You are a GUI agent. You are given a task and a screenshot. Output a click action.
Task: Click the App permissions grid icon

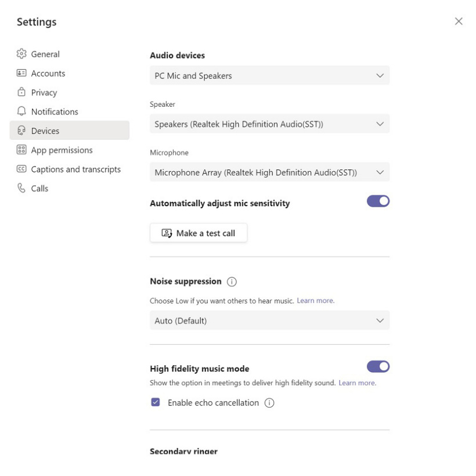pos(22,150)
